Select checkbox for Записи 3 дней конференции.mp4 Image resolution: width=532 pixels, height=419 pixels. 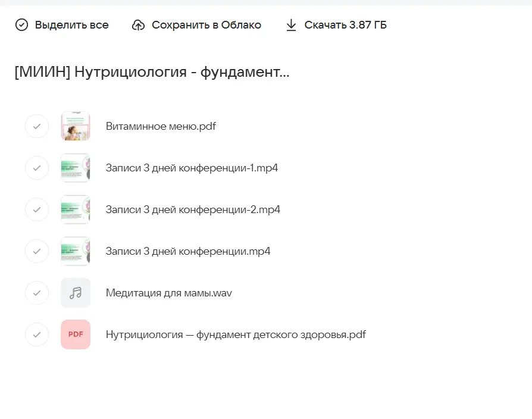(x=37, y=251)
